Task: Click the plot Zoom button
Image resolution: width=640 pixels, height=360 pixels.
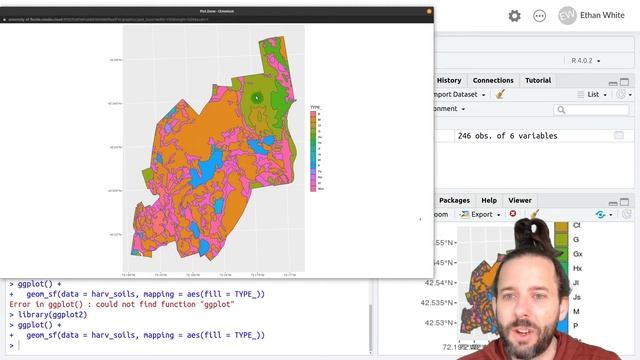Action: [441, 214]
